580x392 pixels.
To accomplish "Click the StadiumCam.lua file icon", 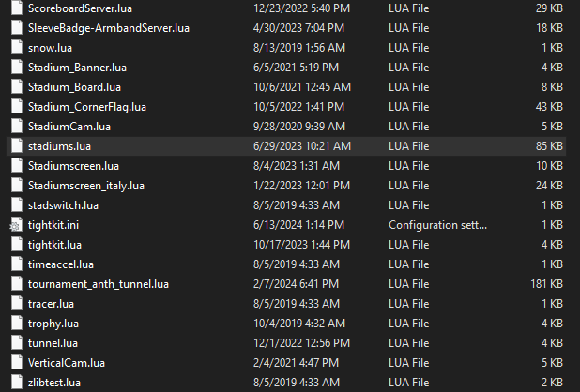I will tap(17, 127).
